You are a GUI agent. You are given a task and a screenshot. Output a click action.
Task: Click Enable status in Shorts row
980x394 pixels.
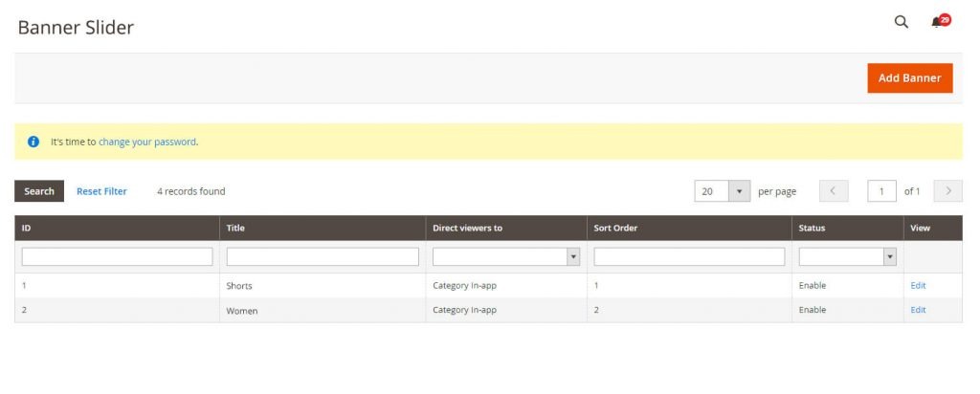(x=812, y=285)
